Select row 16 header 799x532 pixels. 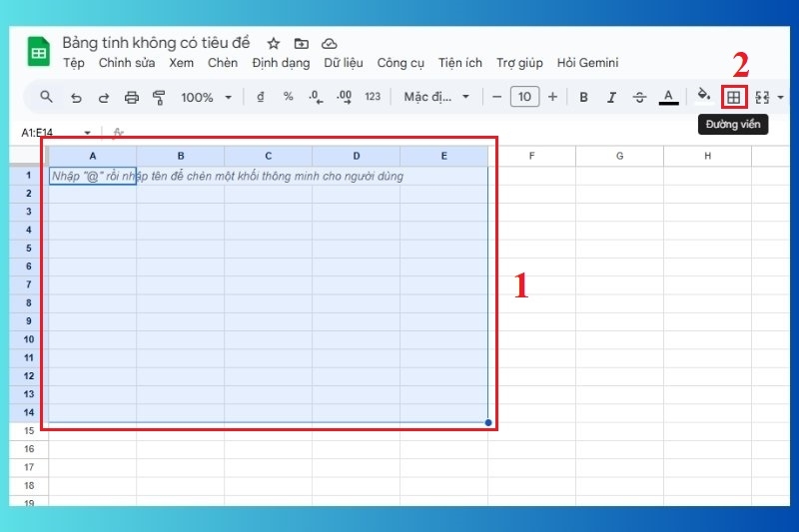29,449
